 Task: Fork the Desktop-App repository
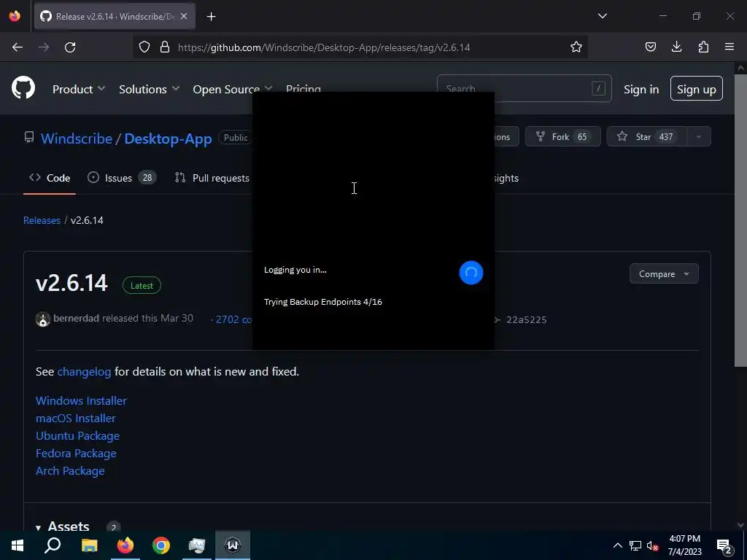pos(562,136)
